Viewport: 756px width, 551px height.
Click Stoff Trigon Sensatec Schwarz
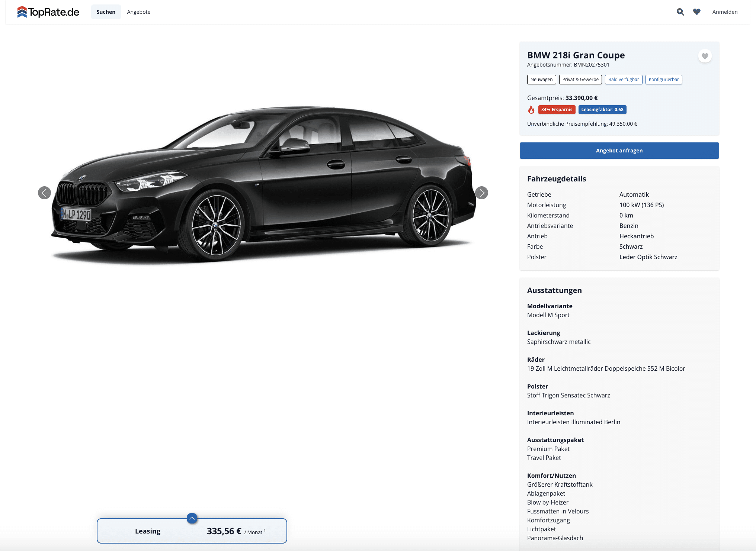pos(568,395)
